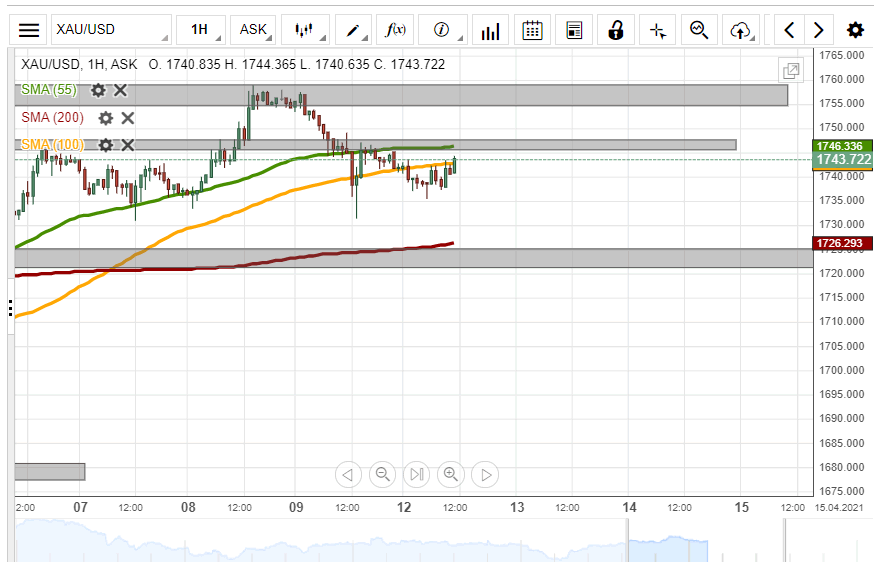Expand the 1H timeframe dropdown

pyautogui.click(x=200, y=30)
